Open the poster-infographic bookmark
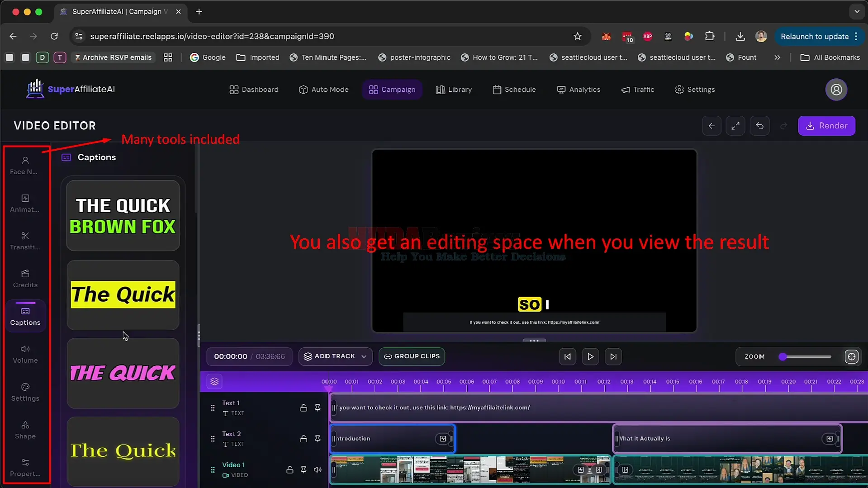Screen dimensions: 868x488 pos(414,57)
